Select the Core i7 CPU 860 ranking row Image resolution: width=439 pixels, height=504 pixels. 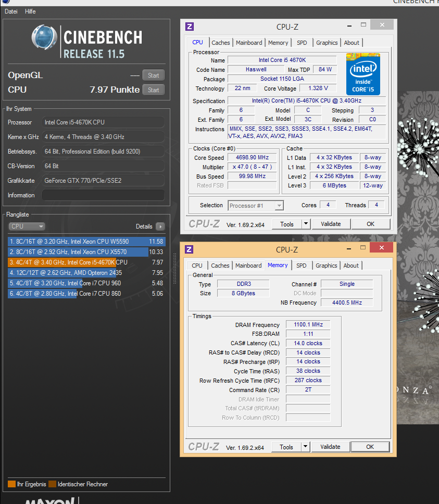point(86,294)
